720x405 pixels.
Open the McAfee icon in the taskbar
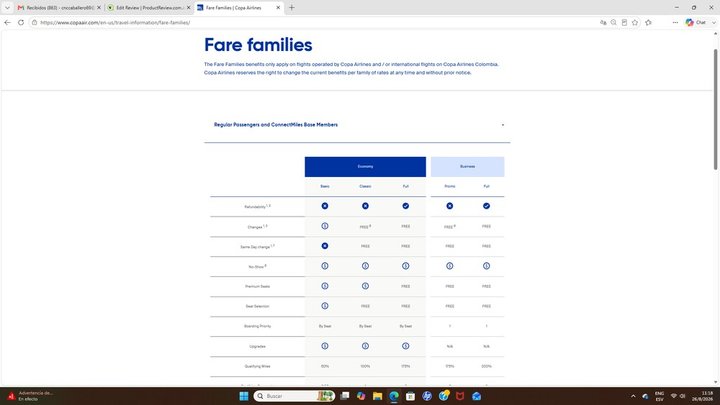(460, 396)
